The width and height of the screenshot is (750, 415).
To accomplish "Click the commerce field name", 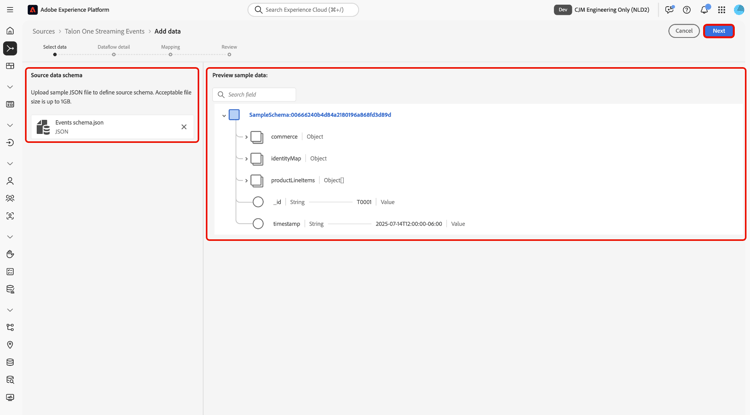I will [x=284, y=137].
